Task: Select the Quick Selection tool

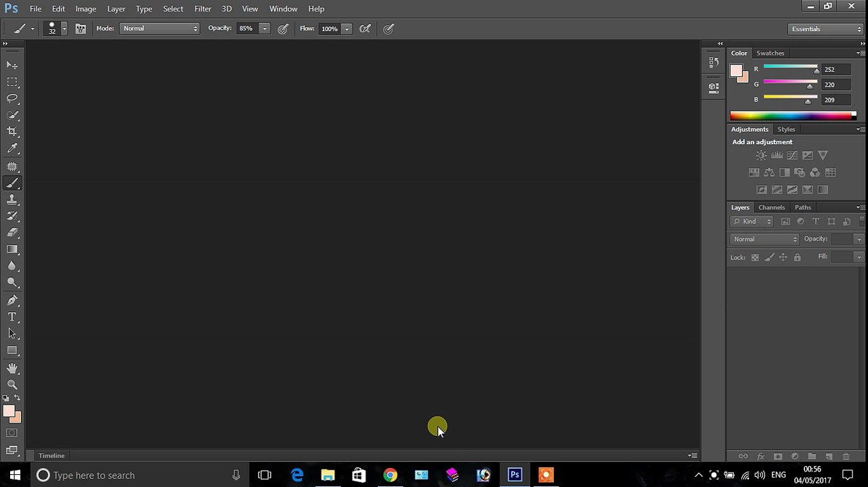Action: [x=12, y=116]
